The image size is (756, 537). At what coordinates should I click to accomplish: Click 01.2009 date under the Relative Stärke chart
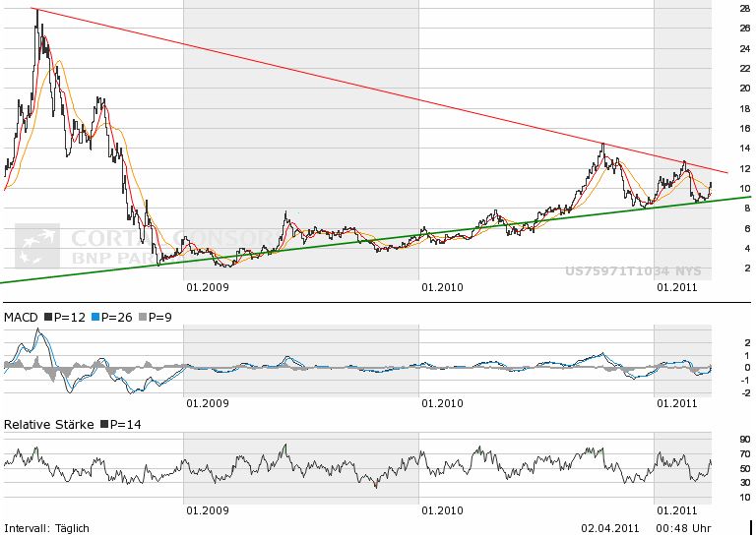point(208,510)
